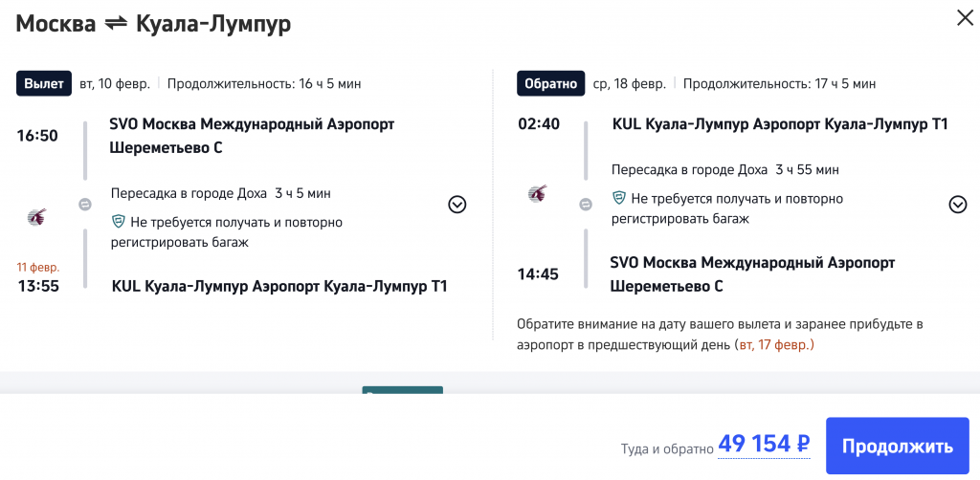
Task: Click return baggage shield icon
Action: pyautogui.click(x=619, y=199)
